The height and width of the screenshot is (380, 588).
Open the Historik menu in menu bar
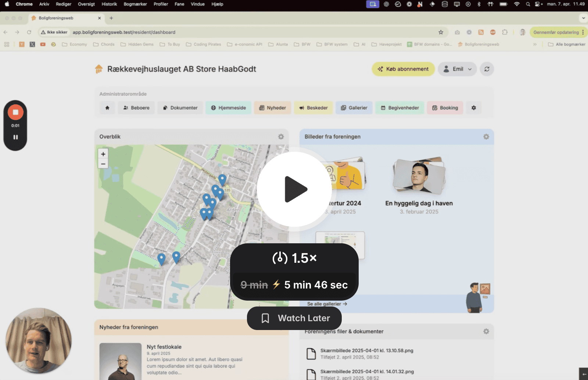tap(109, 4)
